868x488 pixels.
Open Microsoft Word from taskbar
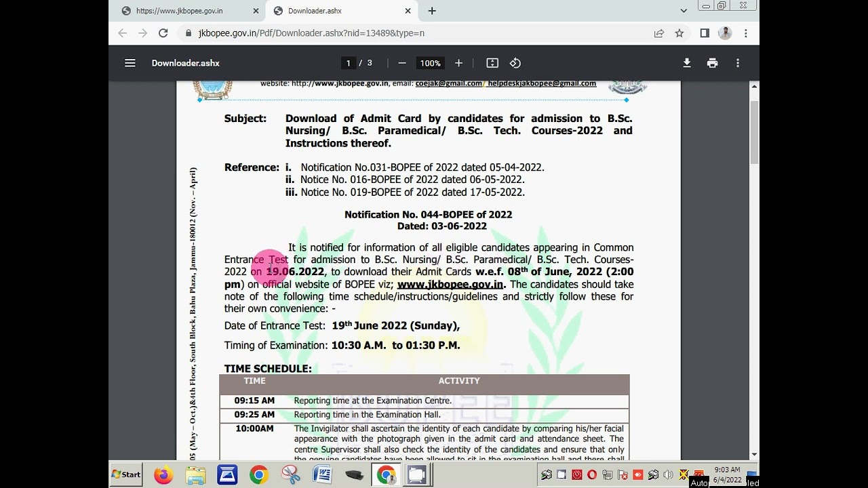click(x=322, y=474)
